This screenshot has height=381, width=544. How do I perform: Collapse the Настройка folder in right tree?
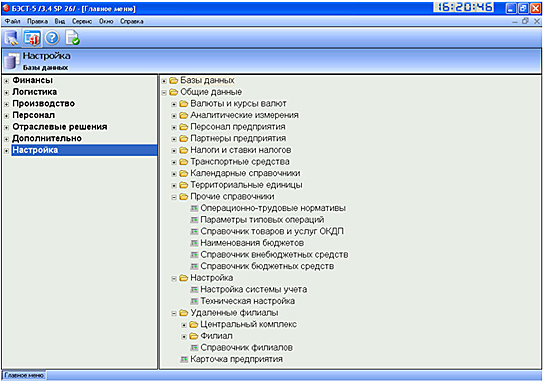click(174, 279)
